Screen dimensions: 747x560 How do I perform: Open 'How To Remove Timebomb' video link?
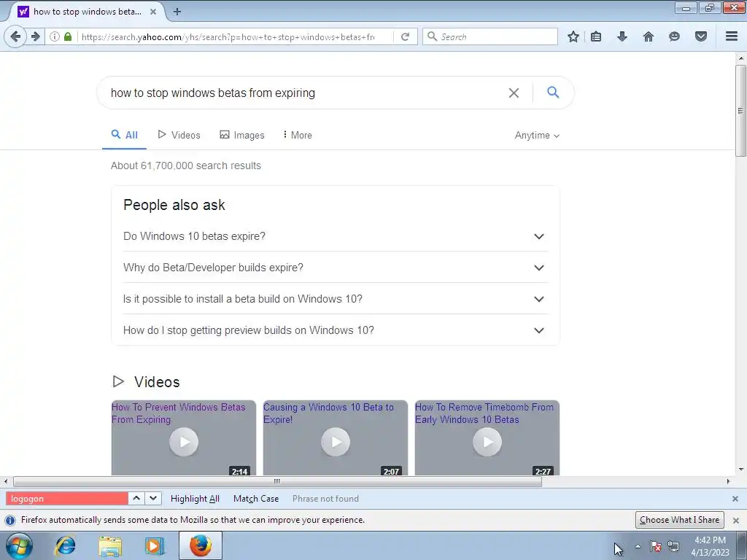(x=484, y=413)
